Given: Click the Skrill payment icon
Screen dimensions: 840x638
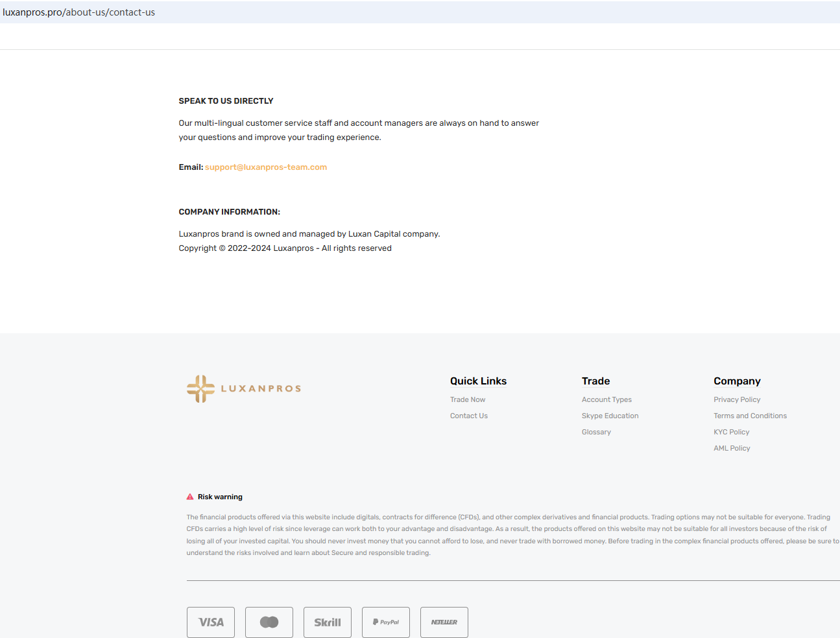Looking at the screenshot, I should (328, 622).
